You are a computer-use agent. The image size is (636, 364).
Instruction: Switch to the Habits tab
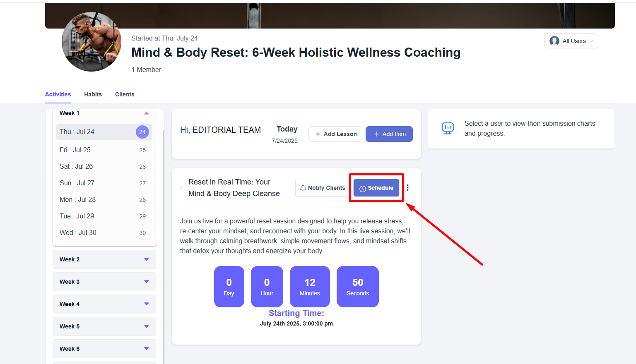(93, 94)
